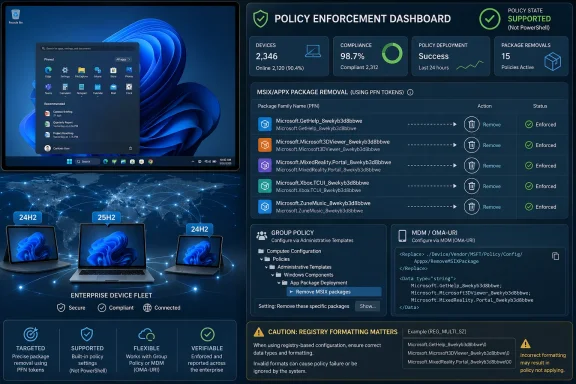Click the Enforced status for Microsoft.GetHelp
The height and width of the screenshot is (384, 576).
[x=540, y=125]
